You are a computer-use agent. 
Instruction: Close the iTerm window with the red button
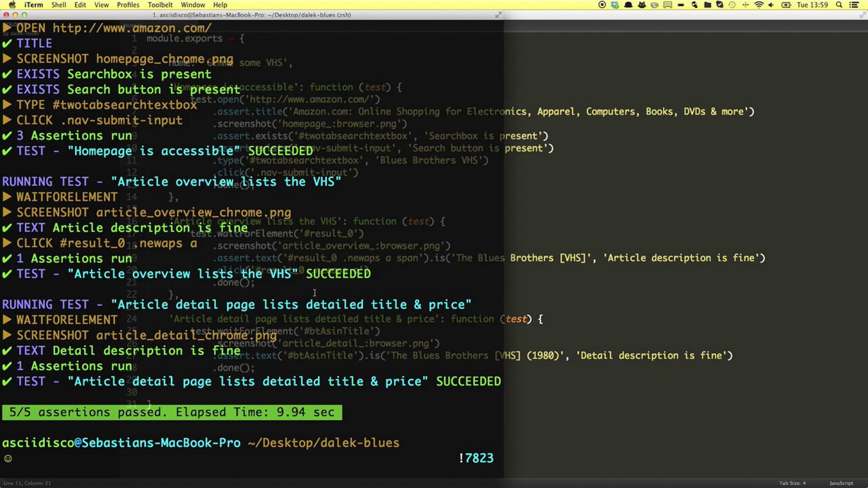point(6,15)
